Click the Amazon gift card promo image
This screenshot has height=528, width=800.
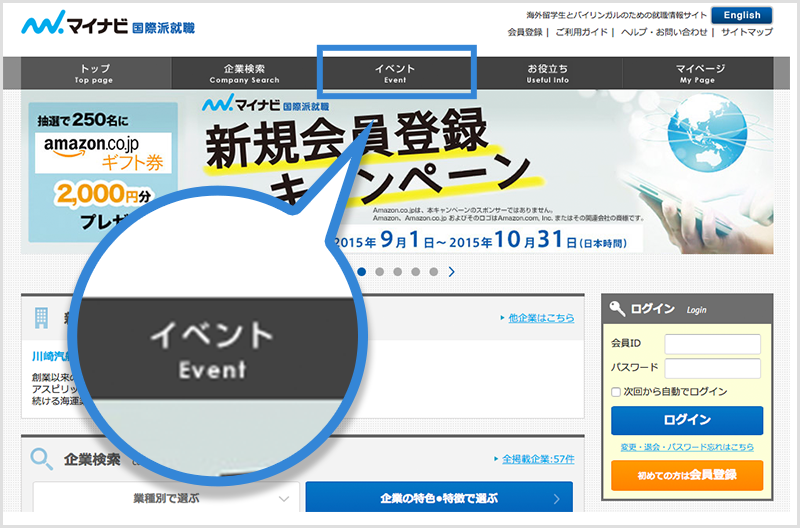[x=104, y=172]
